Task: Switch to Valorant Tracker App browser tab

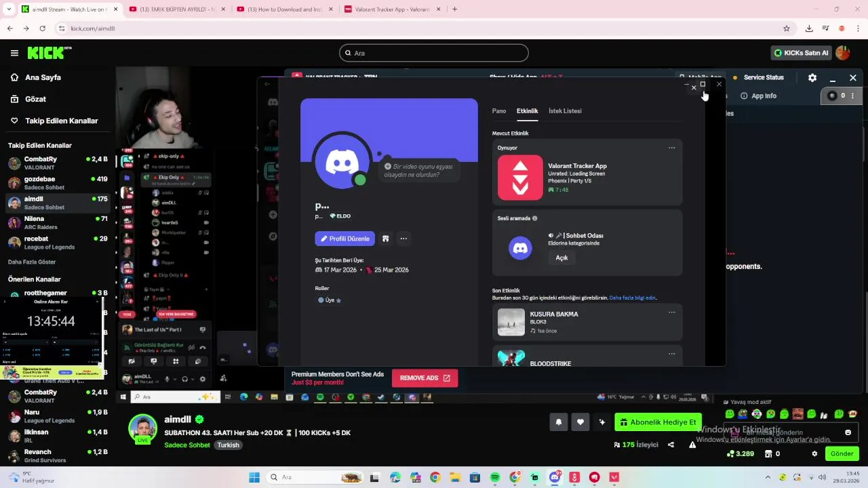Action: (x=392, y=9)
